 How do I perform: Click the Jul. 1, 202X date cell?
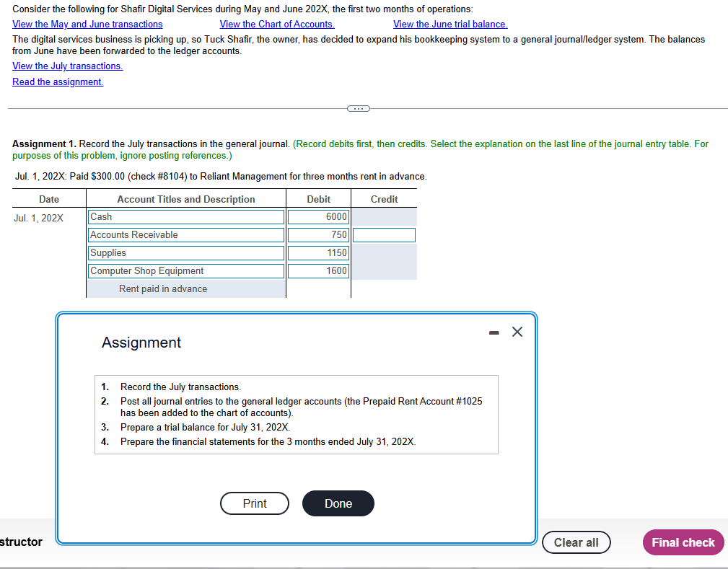click(38, 218)
